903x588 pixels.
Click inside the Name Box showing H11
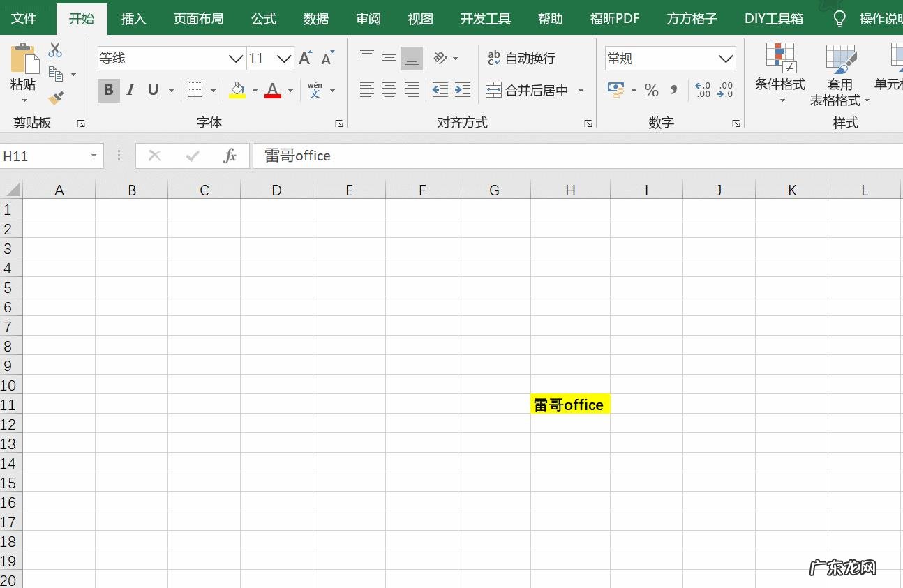tap(42, 156)
